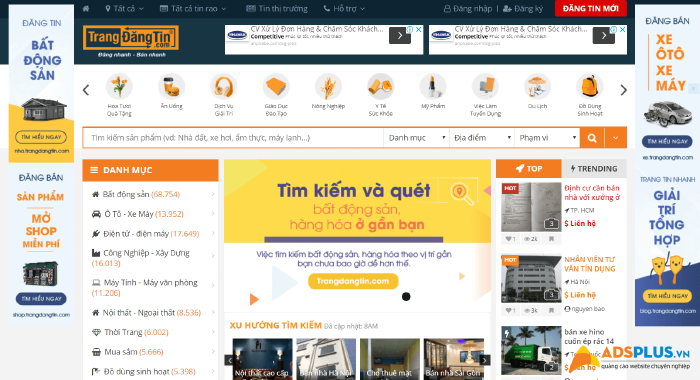Show next categories with right arrow
The height and width of the screenshot is (380, 700).
coord(624,90)
